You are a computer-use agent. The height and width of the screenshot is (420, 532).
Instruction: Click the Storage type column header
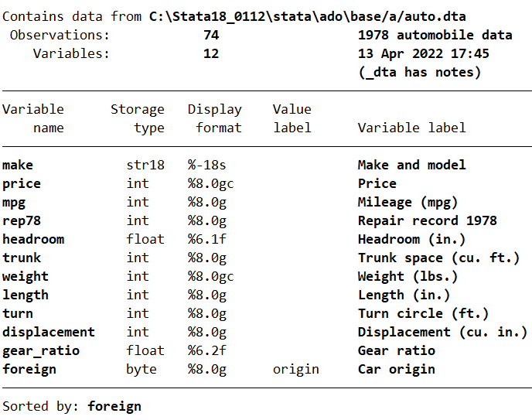pos(138,118)
